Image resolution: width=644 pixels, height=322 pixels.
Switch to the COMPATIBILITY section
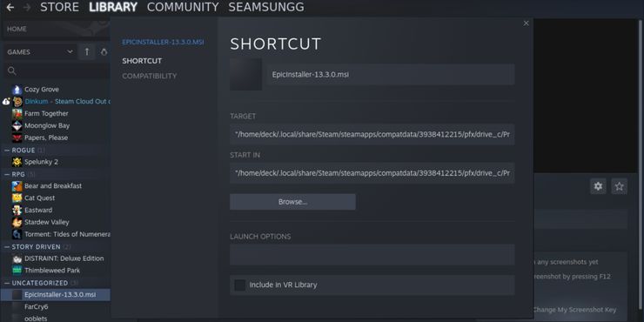coord(150,76)
